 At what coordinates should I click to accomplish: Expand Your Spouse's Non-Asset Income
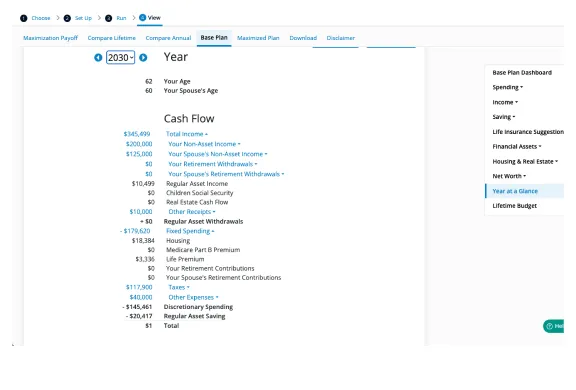pos(217,154)
